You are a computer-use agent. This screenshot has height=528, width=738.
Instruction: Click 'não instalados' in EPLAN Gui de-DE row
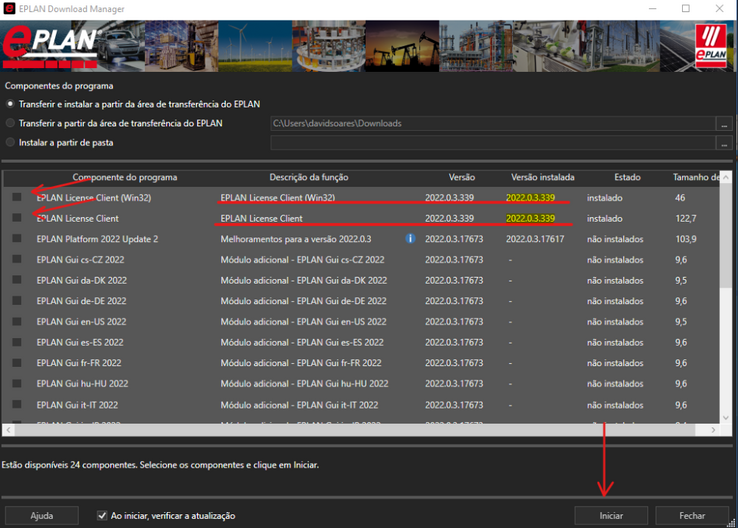(615, 301)
